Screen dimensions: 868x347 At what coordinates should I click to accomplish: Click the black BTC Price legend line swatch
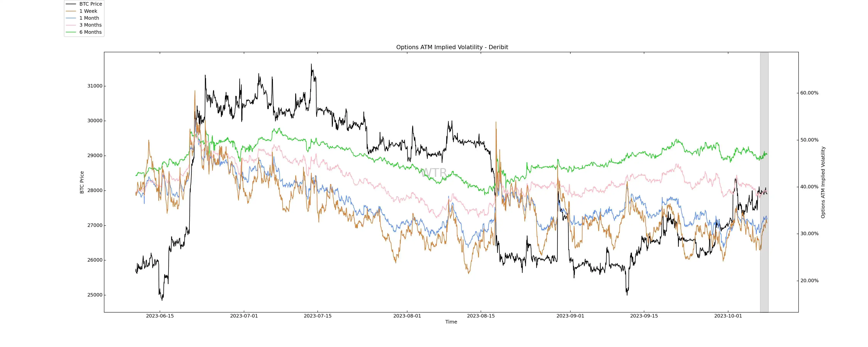(x=71, y=4)
